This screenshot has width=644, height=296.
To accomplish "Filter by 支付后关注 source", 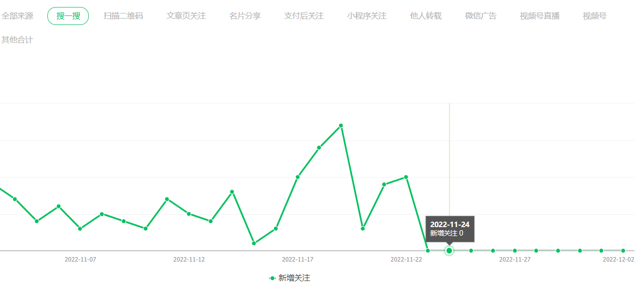I will pyautogui.click(x=304, y=16).
